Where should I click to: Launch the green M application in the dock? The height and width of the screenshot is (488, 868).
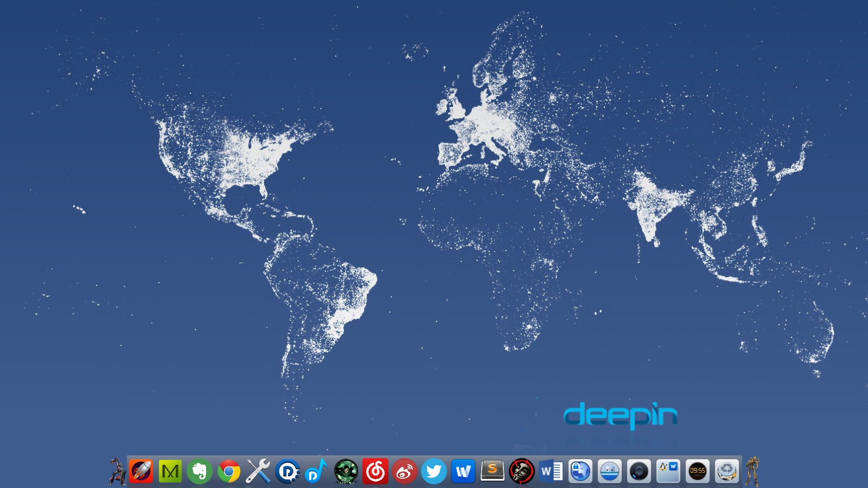(170, 471)
